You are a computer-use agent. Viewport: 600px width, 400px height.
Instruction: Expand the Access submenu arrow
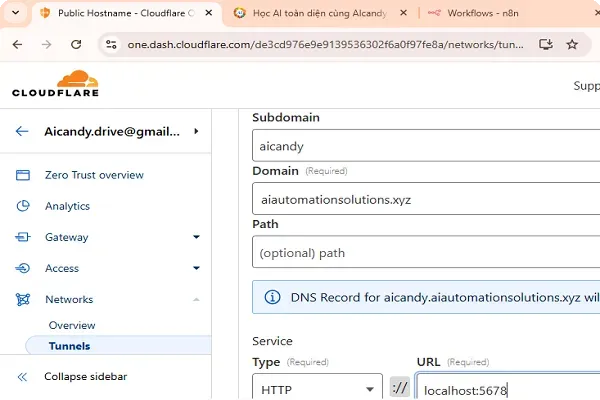coord(196,268)
